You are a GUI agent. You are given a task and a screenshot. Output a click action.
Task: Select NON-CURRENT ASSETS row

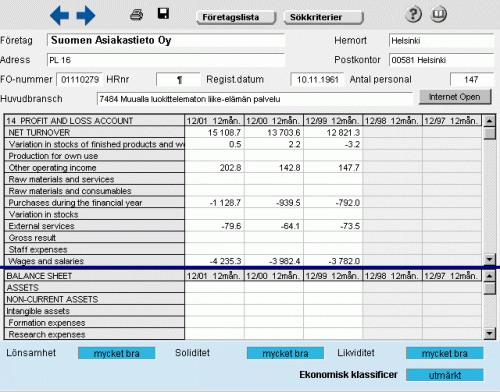94,299
